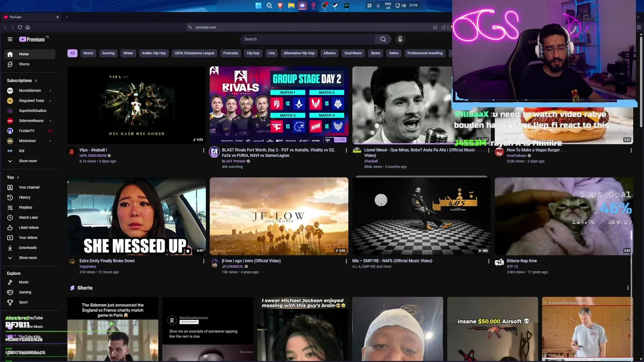Play the Vipa One Band One Sound thumbnail

pos(136,105)
